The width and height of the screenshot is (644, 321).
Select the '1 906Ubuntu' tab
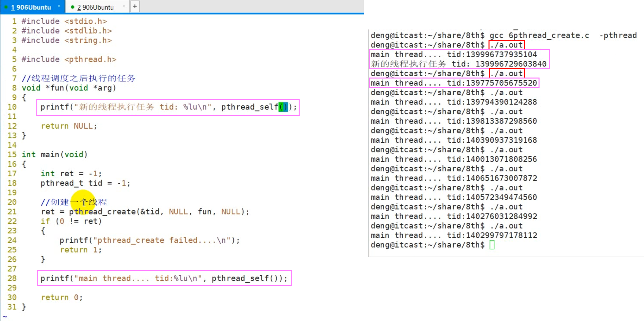[31, 7]
